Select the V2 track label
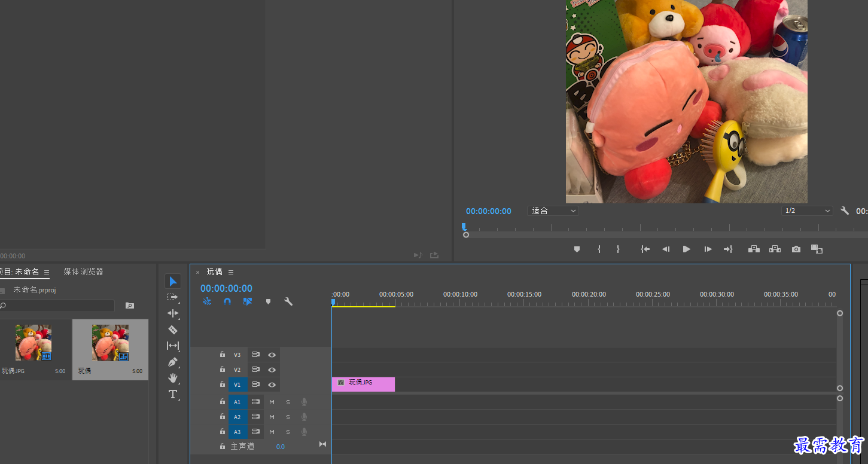 (237, 370)
